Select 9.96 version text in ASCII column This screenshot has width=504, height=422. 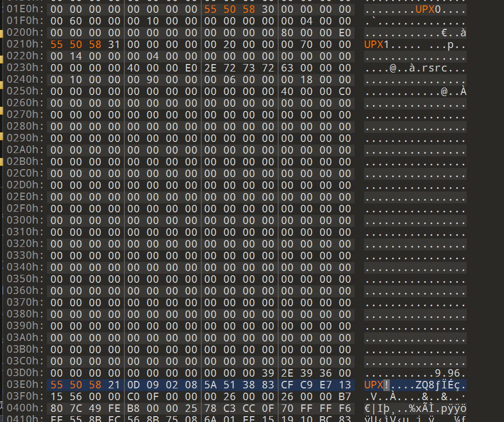[447, 373]
